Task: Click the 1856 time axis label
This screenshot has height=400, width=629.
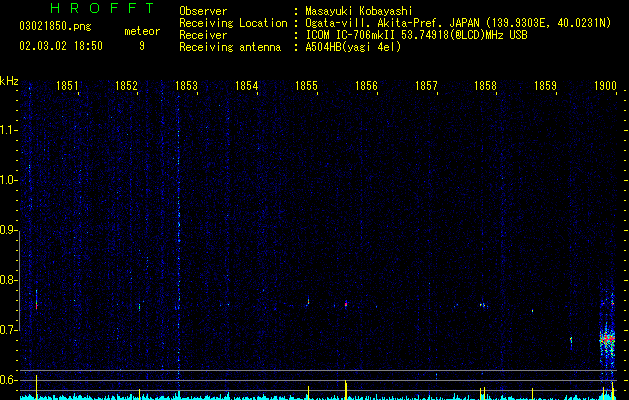Action: [x=366, y=86]
